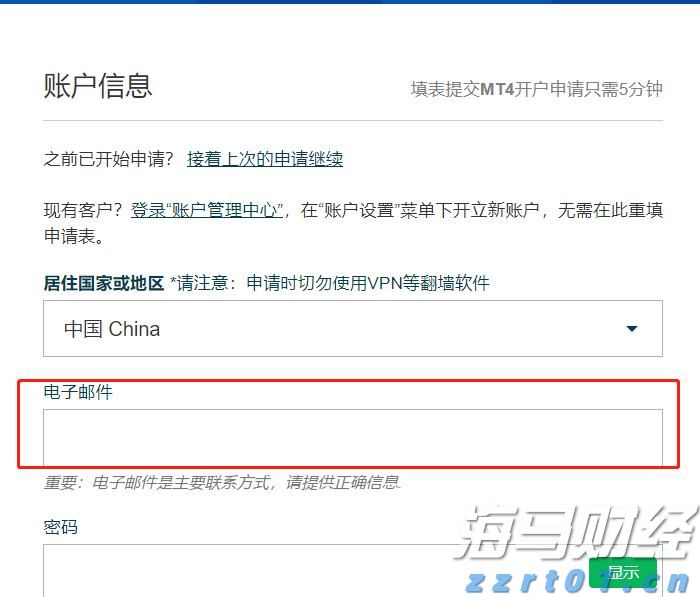Viewport: 700px width, 597px height.
Task: Click the MT4 开户申请 tagline text
Action: (x=536, y=89)
